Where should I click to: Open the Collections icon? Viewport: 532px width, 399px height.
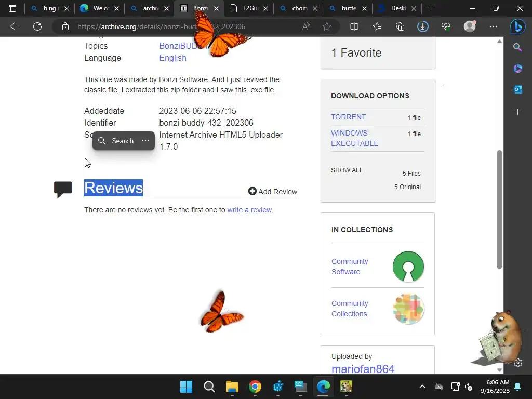[x=400, y=26]
